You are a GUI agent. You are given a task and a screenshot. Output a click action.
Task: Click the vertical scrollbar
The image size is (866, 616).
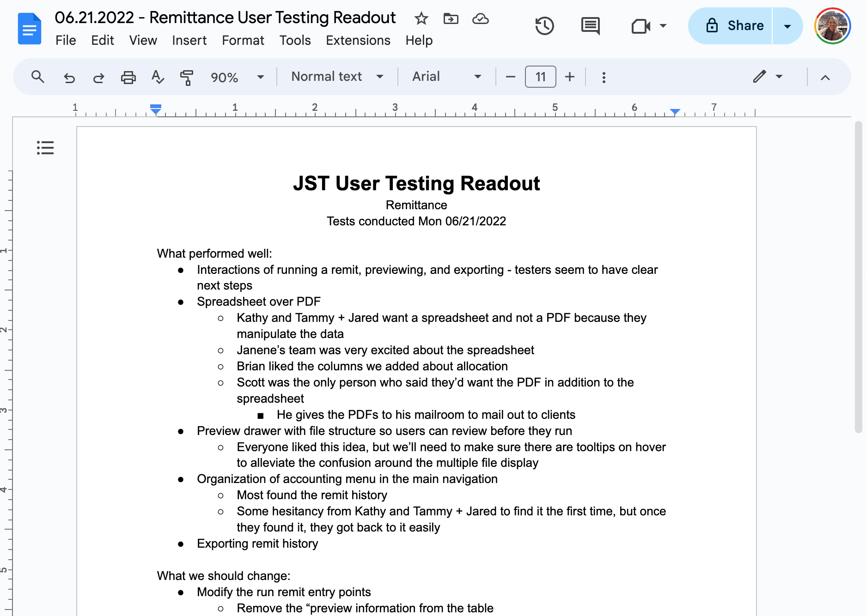[859, 277]
